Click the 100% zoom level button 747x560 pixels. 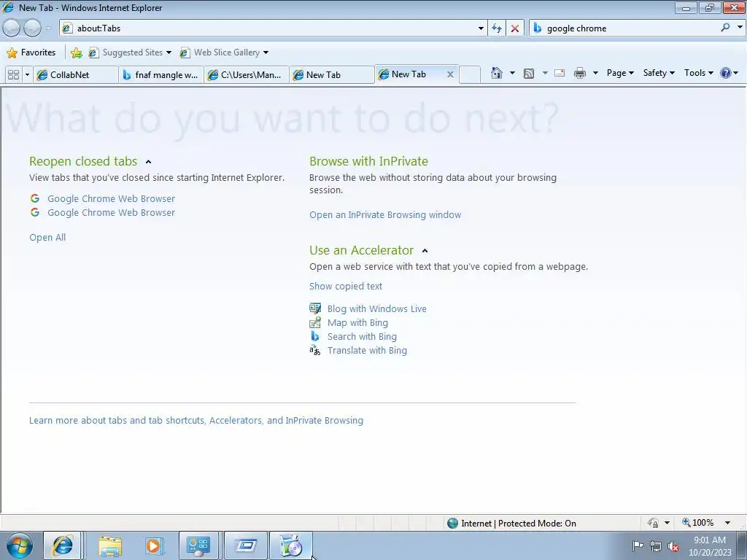698,523
